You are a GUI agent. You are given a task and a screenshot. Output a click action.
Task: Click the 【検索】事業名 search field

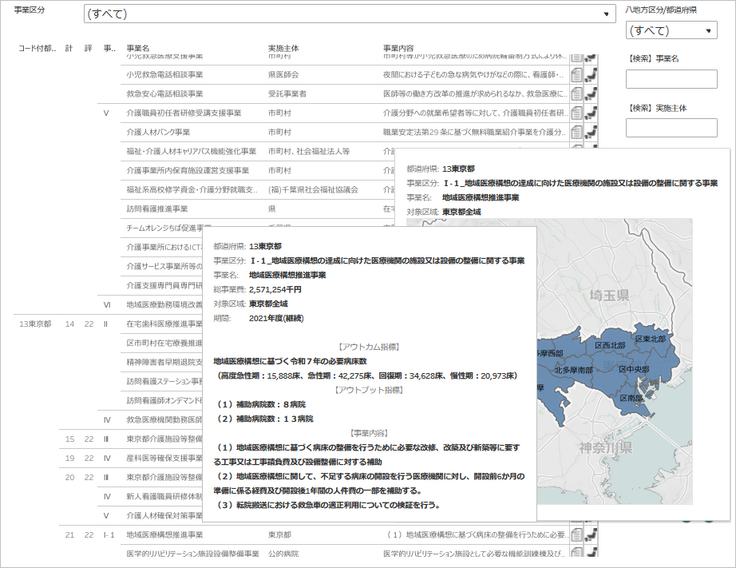point(670,79)
